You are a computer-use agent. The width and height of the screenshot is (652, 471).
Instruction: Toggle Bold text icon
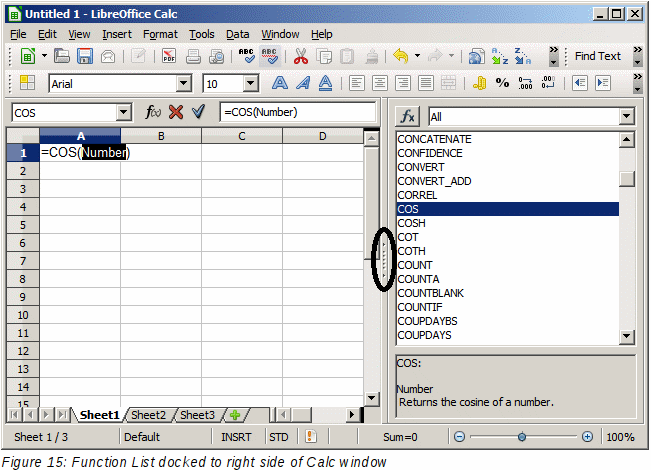[280, 83]
